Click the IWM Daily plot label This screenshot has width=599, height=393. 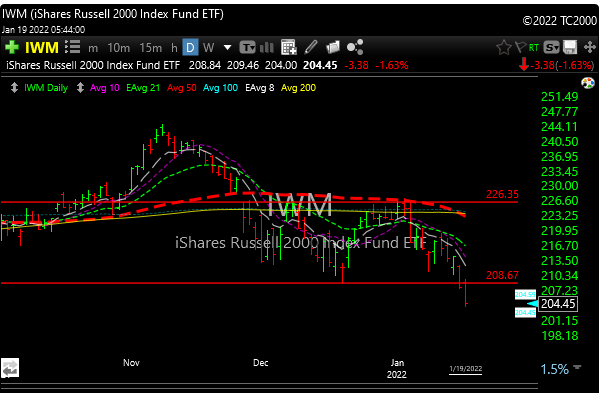pyautogui.click(x=46, y=88)
